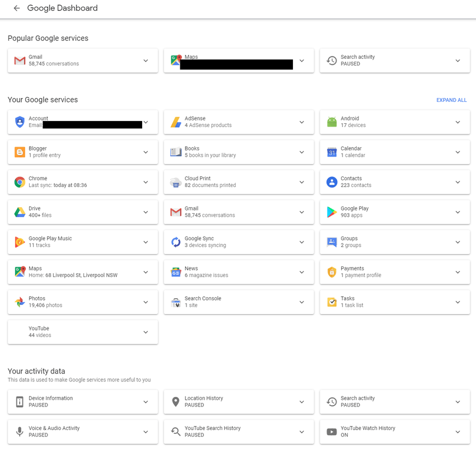The height and width of the screenshot is (449, 476).
Task: Click the News 6 magazine issues text
Action: coord(207,275)
